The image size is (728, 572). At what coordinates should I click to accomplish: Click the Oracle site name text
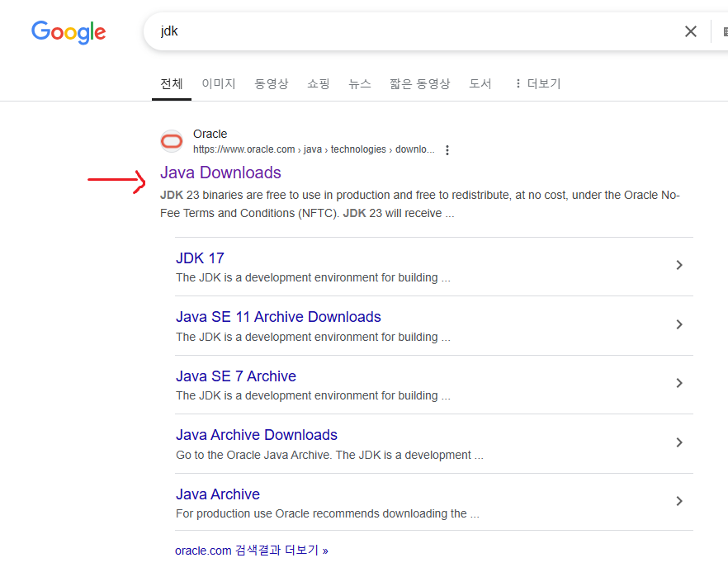click(210, 134)
